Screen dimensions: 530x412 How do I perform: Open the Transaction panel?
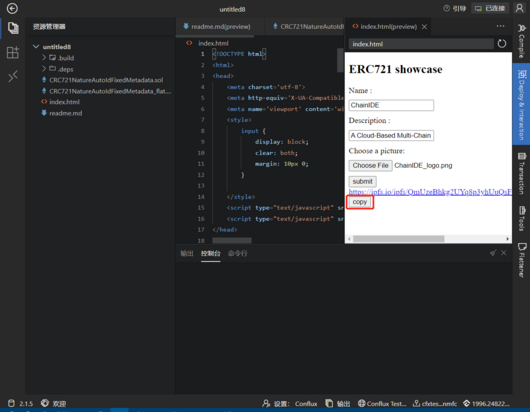coord(522,173)
